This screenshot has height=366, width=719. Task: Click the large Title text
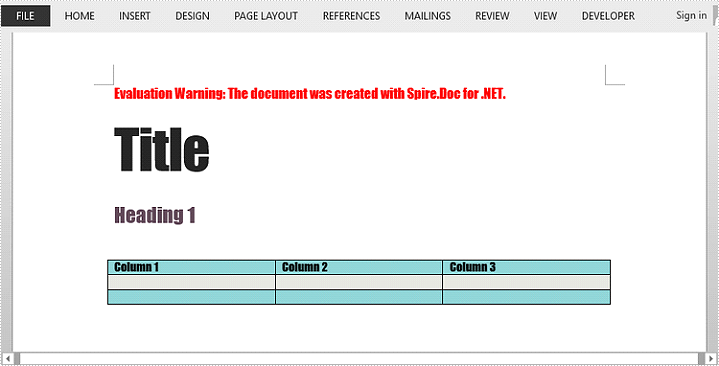click(x=162, y=149)
